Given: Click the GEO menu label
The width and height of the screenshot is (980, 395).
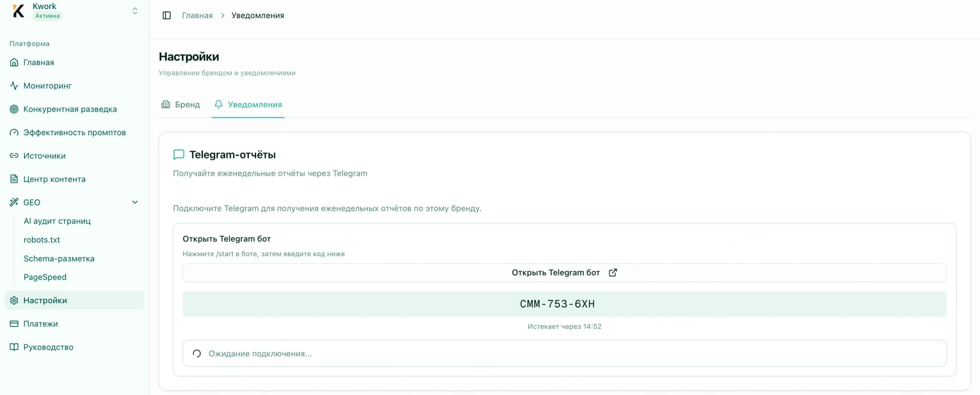Looking at the screenshot, I should [32, 203].
